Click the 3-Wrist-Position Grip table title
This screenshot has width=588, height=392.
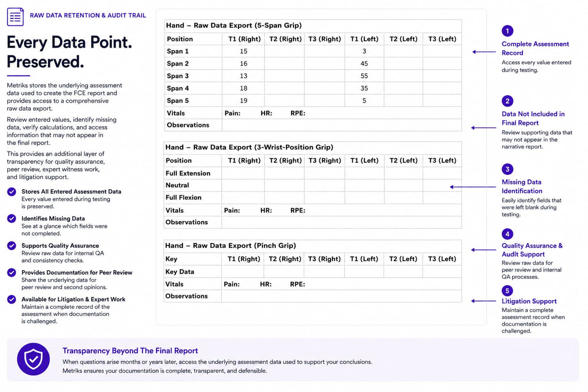pos(249,147)
